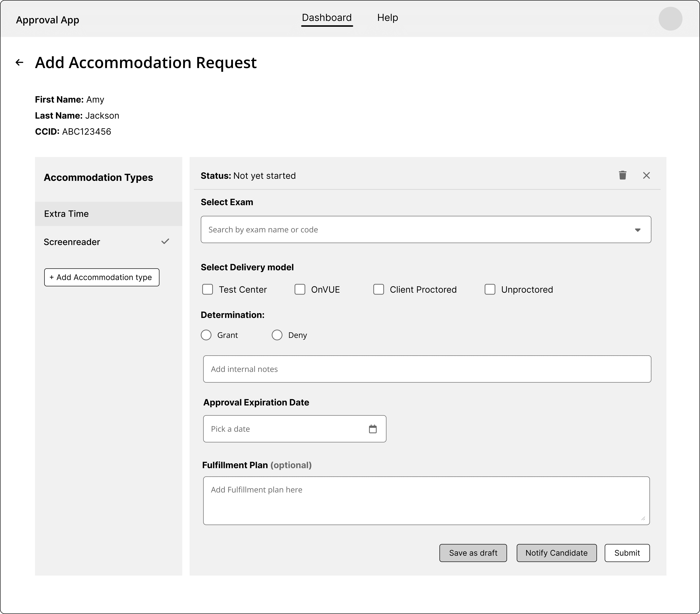Open the Dashboard tab
700x614 pixels.
tap(327, 18)
